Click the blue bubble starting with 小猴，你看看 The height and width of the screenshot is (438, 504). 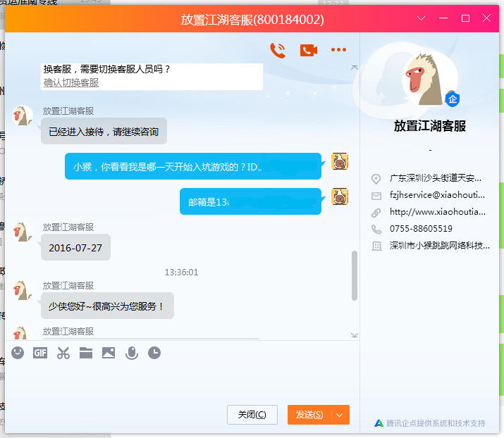[193, 166]
